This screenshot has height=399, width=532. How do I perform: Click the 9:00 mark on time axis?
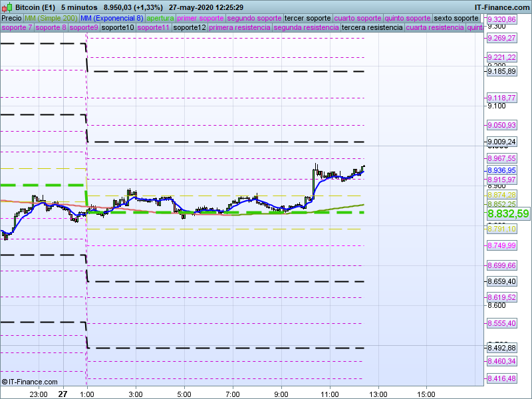(x=281, y=394)
